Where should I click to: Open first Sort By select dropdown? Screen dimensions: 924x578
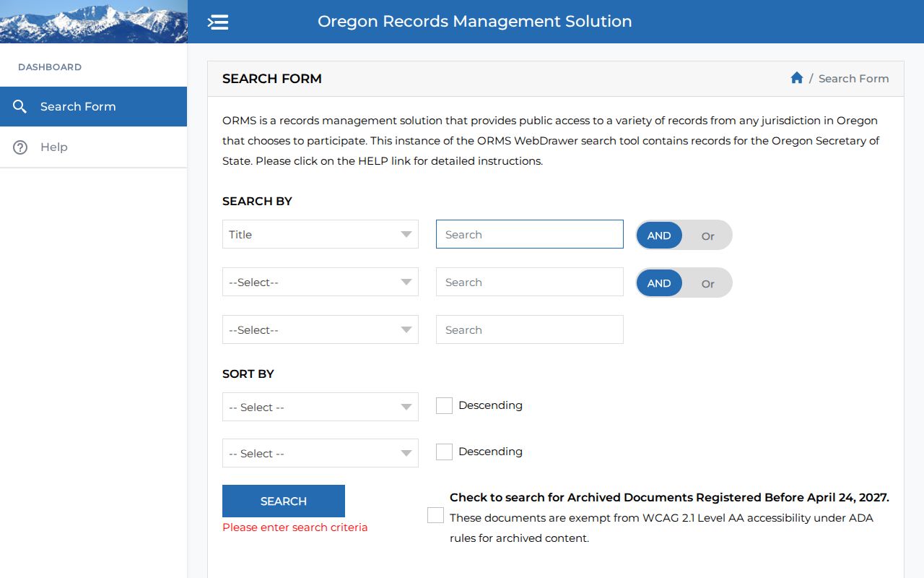click(321, 407)
